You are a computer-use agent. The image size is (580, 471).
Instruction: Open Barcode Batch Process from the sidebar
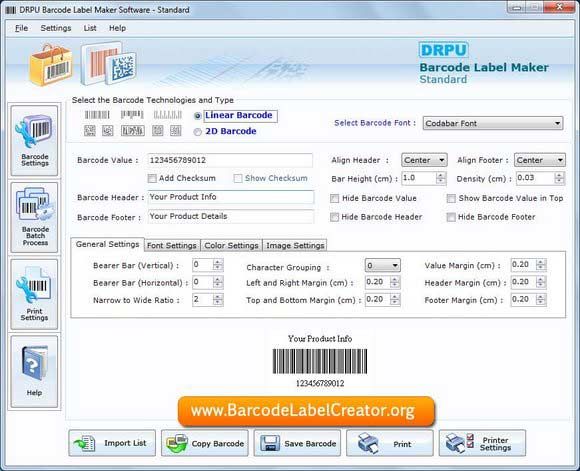pos(34,217)
